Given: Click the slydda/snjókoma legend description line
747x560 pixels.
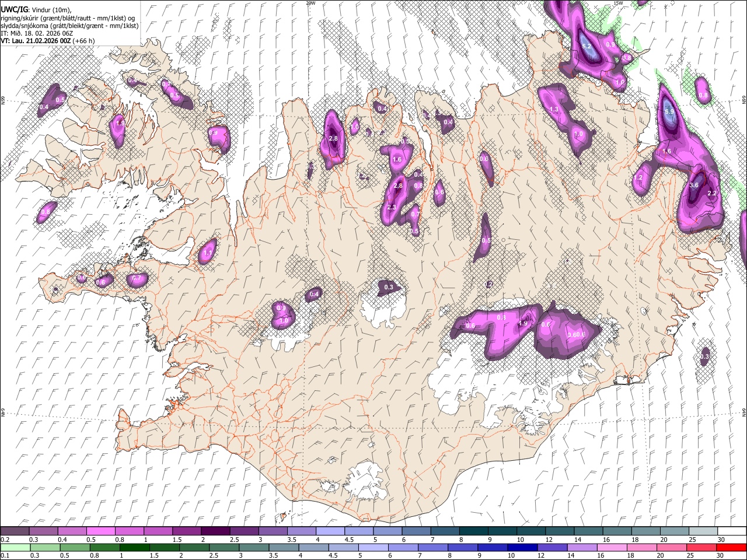Looking at the screenshot, I should (x=69, y=26).
